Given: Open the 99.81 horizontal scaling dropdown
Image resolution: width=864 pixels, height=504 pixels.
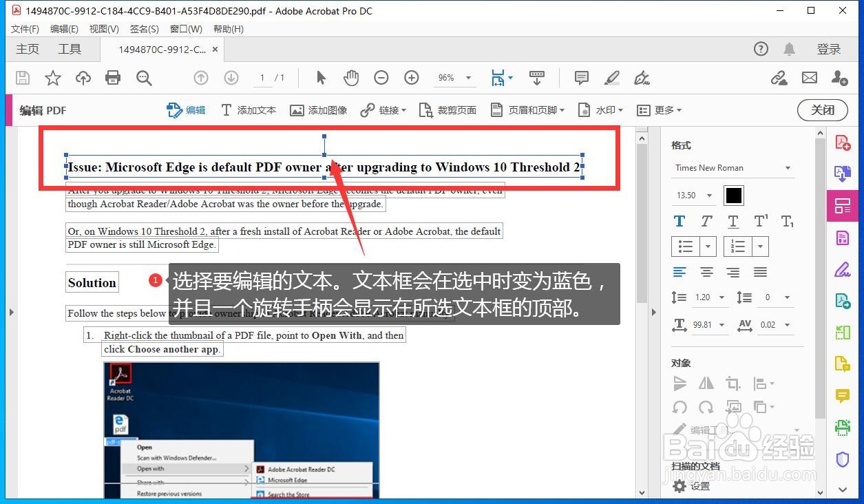Looking at the screenshot, I should tap(709, 325).
